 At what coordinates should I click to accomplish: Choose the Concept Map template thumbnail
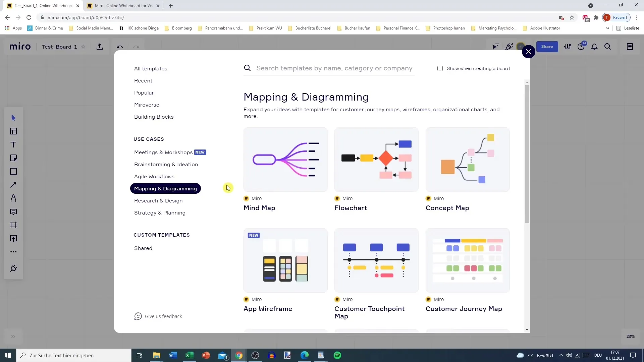[468, 159]
